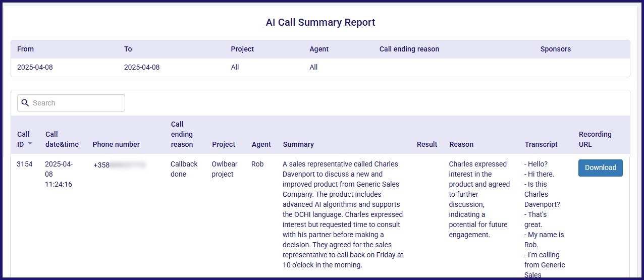The width and height of the screenshot is (644, 280).
Task: Sort by Phone number column
Action: tap(116, 144)
